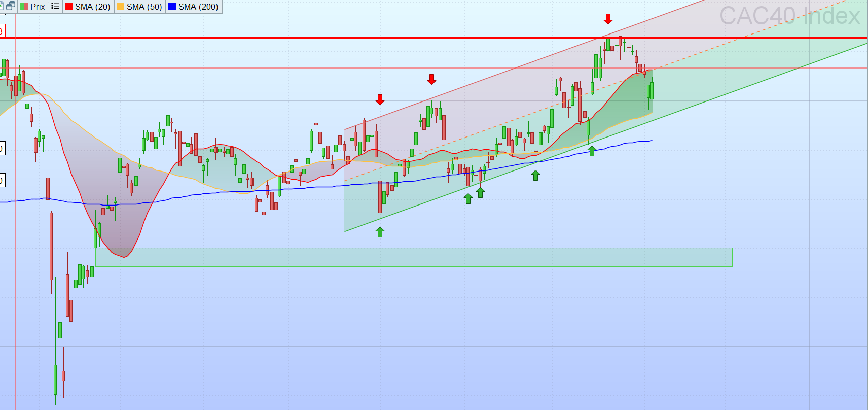The height and width of the screenshot is (410, 868).
Task: Click the red SMA (20) color swatch
Action: (x=69, y=7)
